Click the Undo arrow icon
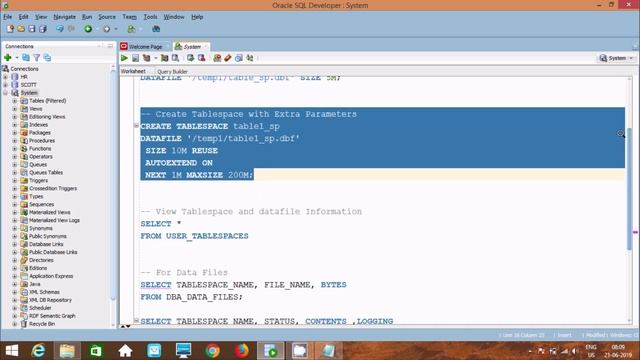The width and height of the screenshot is (640, 360). tap(60, 29)
